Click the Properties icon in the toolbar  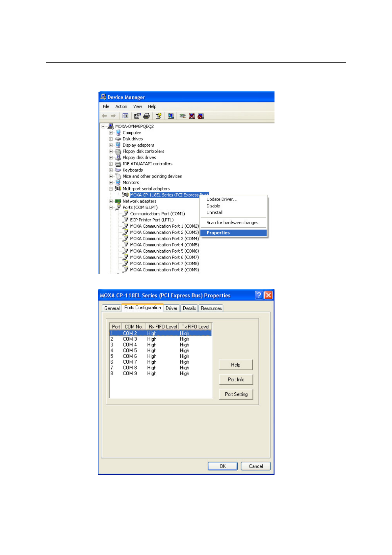click(137, 116)
